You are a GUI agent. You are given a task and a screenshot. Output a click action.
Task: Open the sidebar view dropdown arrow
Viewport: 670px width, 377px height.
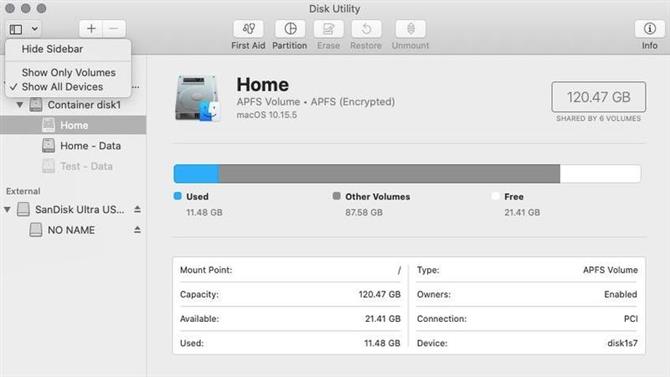(35, 29)
